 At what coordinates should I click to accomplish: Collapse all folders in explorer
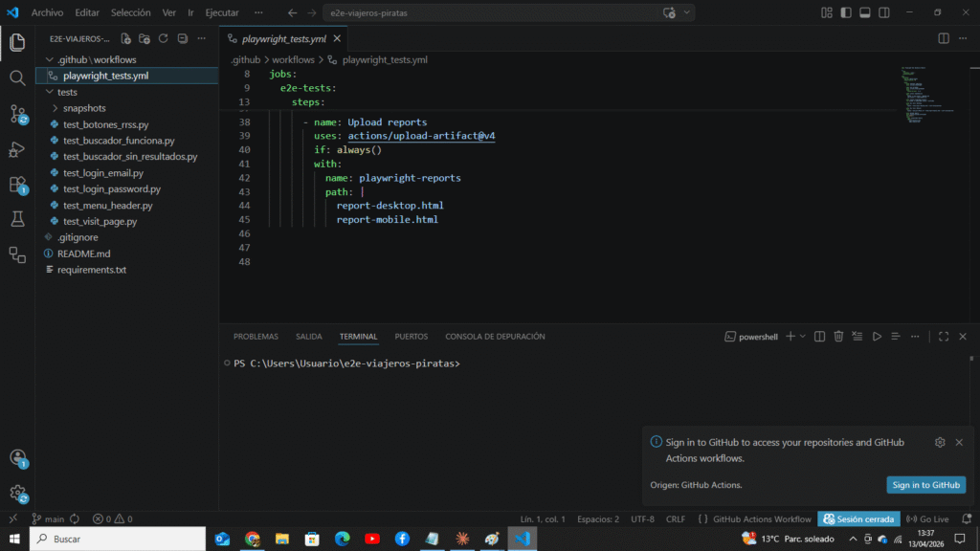(x=183, y=38)
